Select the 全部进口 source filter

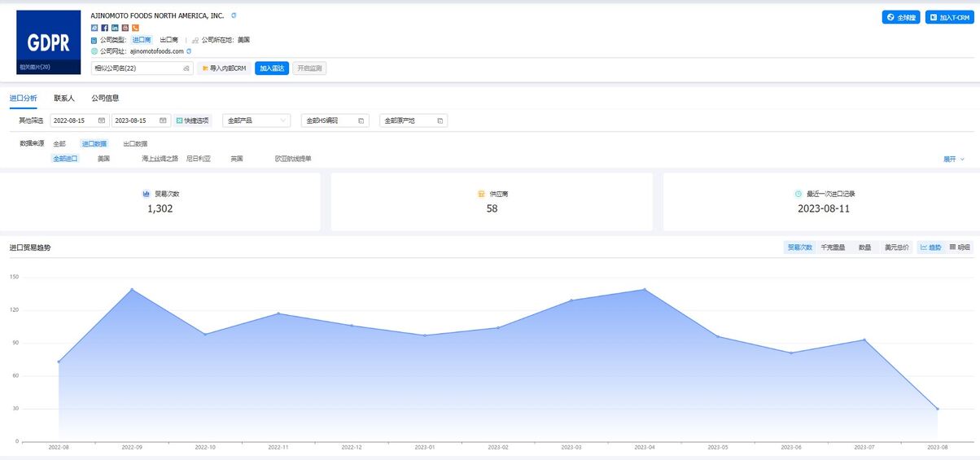pos(65,159)
